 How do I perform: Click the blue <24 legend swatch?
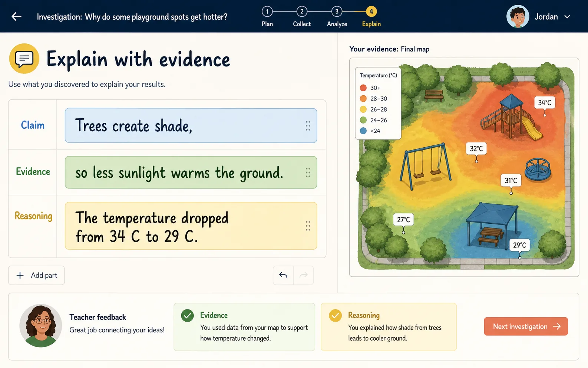pyautogui.click(x=363, y=131)
